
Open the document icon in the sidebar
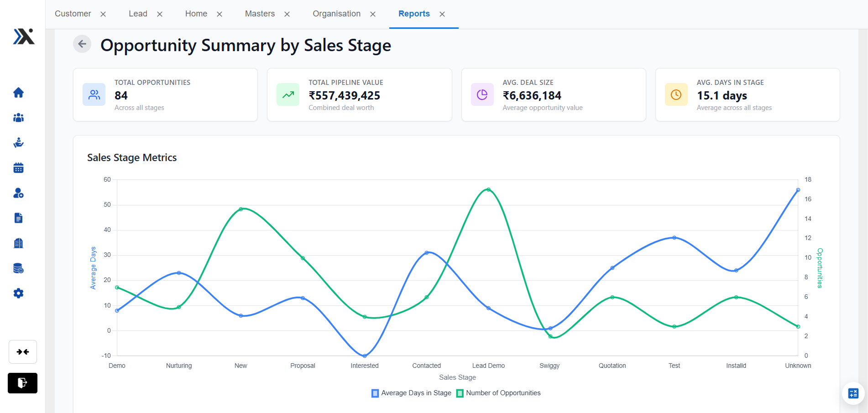18,218
